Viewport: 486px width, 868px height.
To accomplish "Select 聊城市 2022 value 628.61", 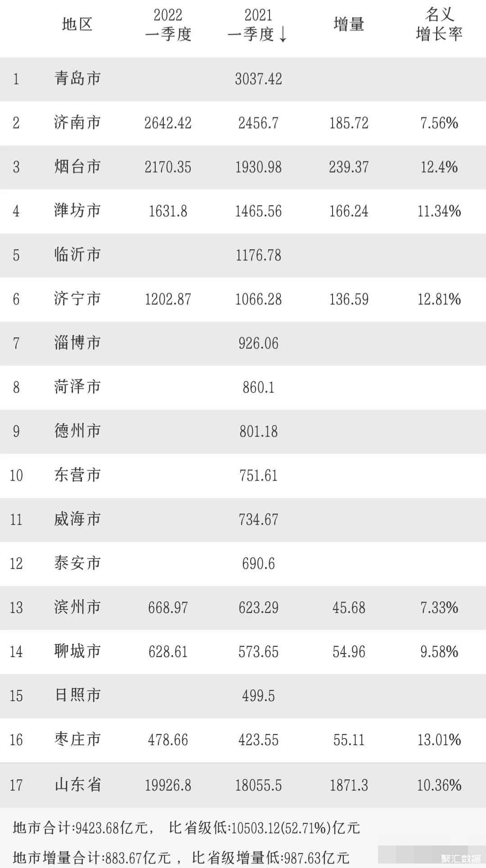I will click(168, 652).
